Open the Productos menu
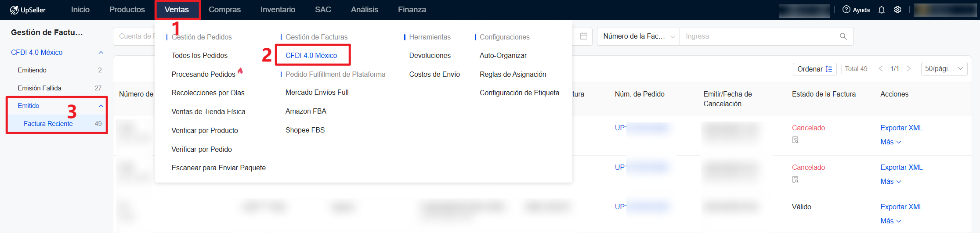980x233 pixels. pos(127,10)
